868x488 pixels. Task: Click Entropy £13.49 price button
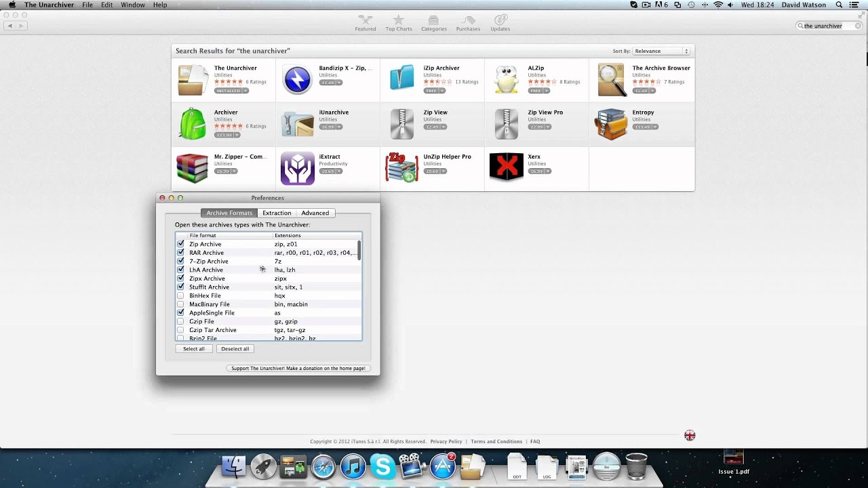click(646, 127)
